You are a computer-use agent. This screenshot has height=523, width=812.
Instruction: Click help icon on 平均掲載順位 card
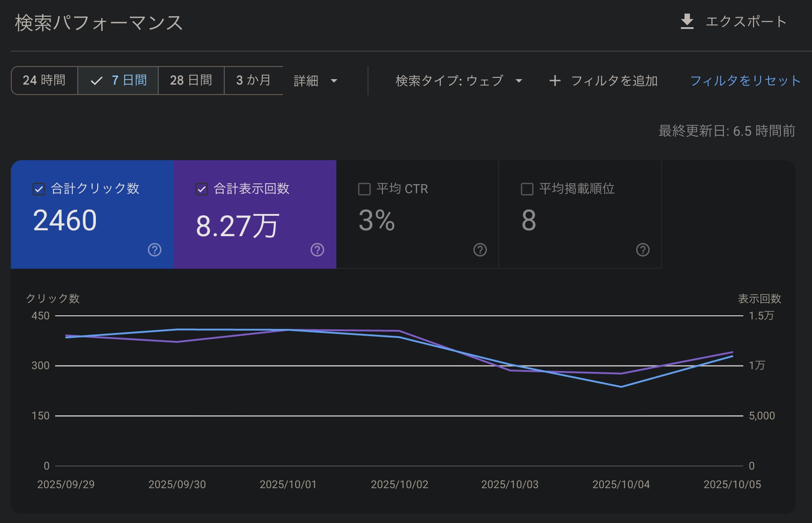(642, 250)
